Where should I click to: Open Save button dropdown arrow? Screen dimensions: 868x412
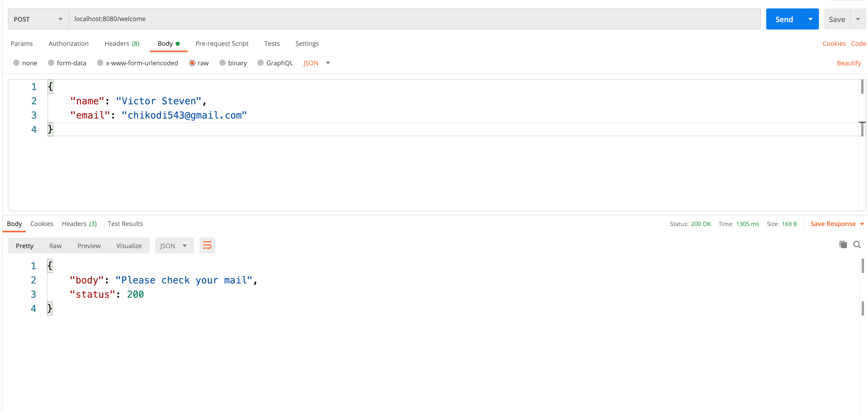click(x=858, y=19)
